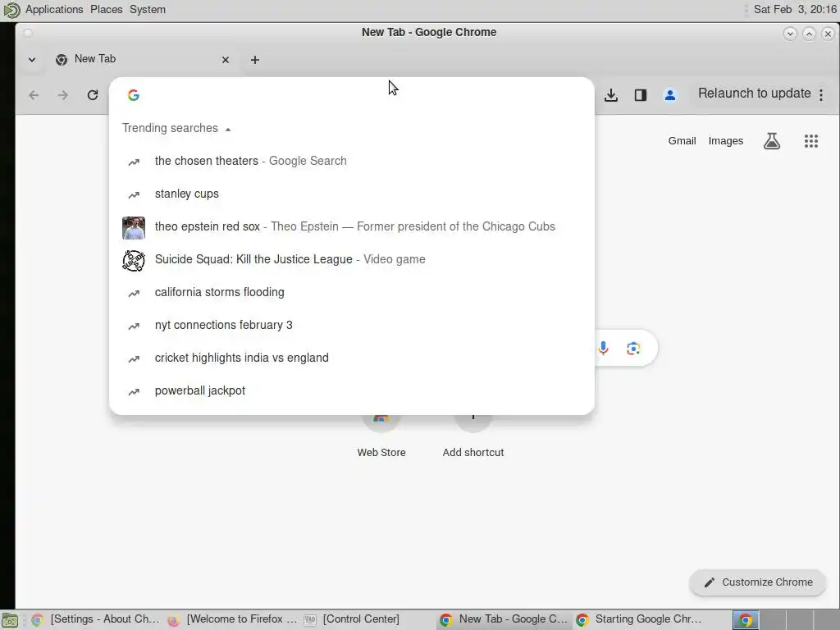Viewport: 840px width, 630px height.
Task: Open a new tab with plus icon
Action: point(255,60)
